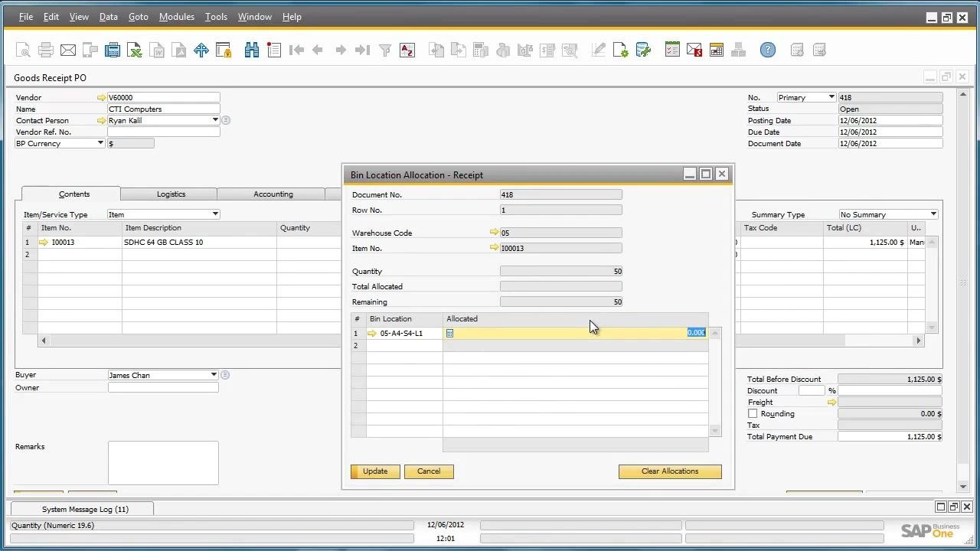Click bin allocation grid scroll-down arrow

pyautogui.click(x=715, y=431)
